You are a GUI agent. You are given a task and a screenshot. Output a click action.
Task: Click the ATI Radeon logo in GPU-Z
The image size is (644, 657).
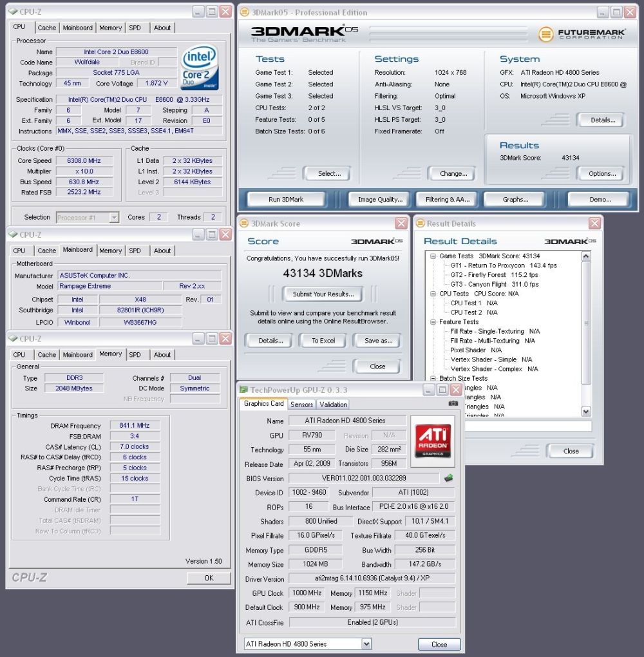[x=432, y=441]
